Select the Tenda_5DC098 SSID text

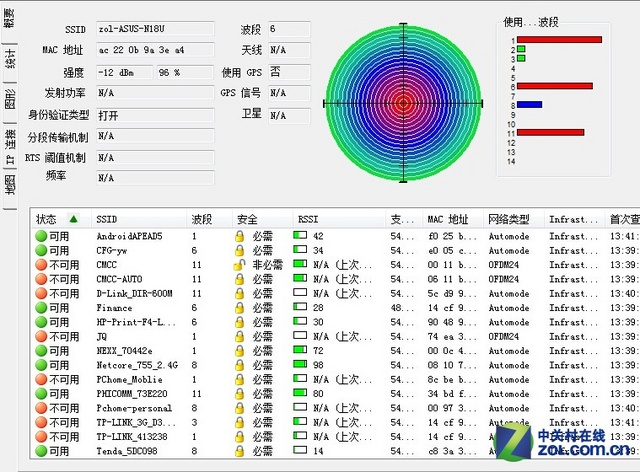pyautogui.click(x=127, y=451)
